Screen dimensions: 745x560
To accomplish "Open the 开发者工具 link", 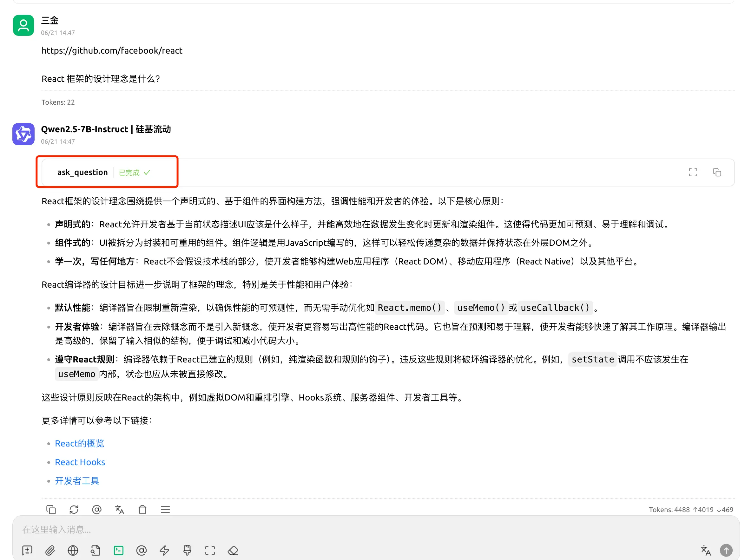I will click(77, 481).
